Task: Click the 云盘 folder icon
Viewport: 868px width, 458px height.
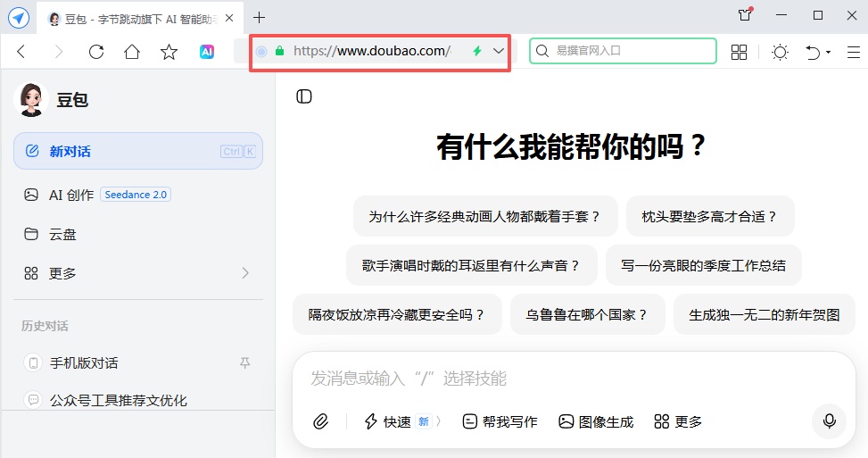Action: 31,234
